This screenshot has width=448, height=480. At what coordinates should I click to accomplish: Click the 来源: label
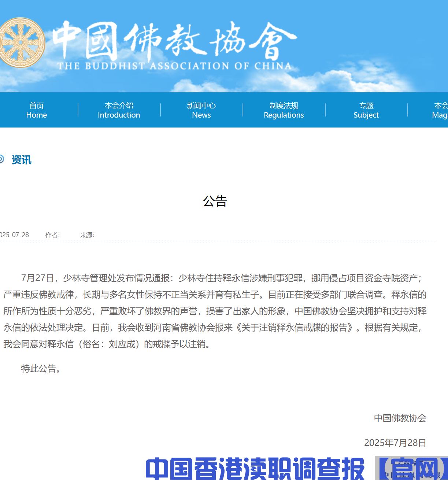(88, 235)
